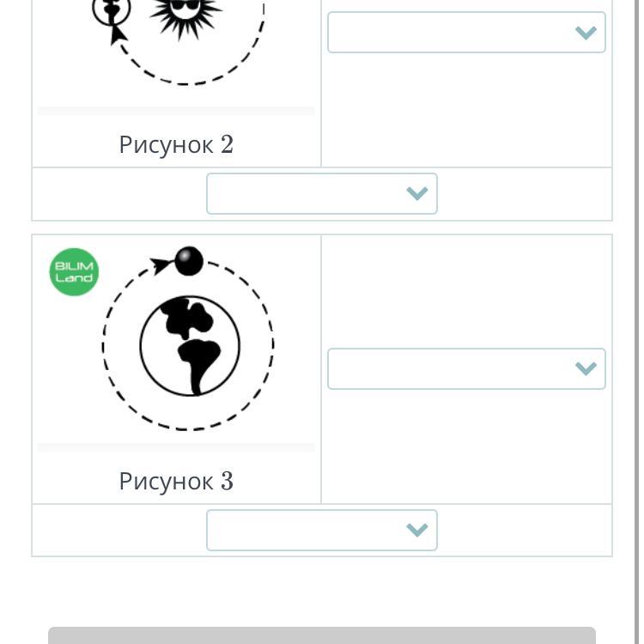Click the Рисунок 2 caption text
This screenshot has height=644, width=644.
pyautogui.click(x=176, y=144)
